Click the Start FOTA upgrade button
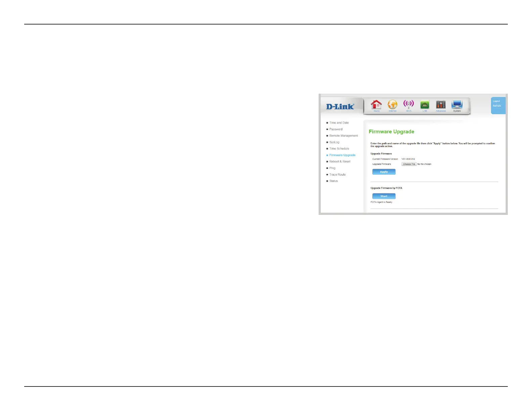 pos(384,196)
